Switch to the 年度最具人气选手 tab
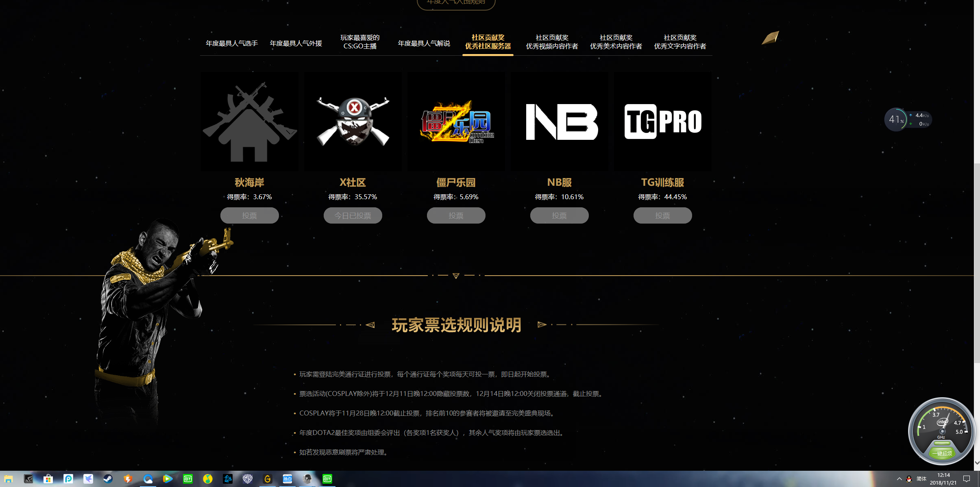Viewport: 980px width, 487px height. pyautogui.click(x=231, y=43)
